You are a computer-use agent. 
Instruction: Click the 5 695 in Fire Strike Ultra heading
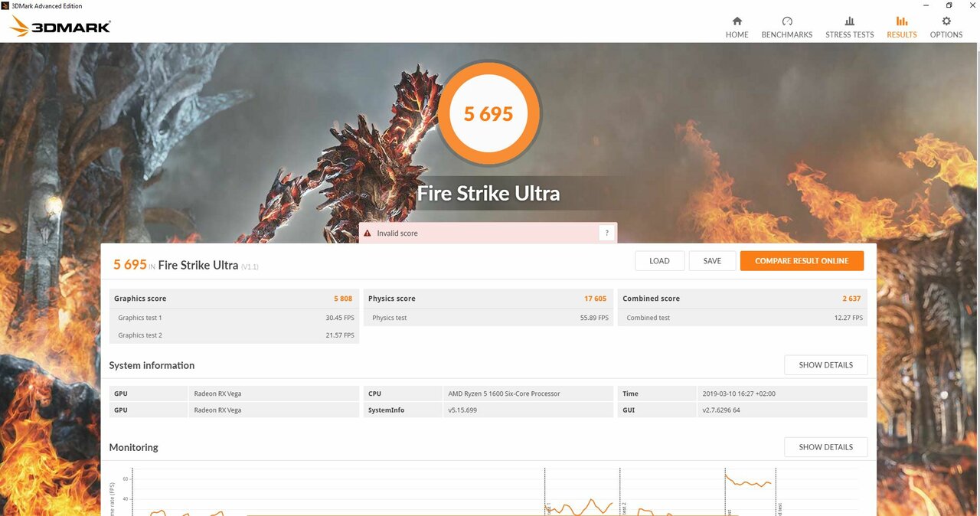click(186, 265)
